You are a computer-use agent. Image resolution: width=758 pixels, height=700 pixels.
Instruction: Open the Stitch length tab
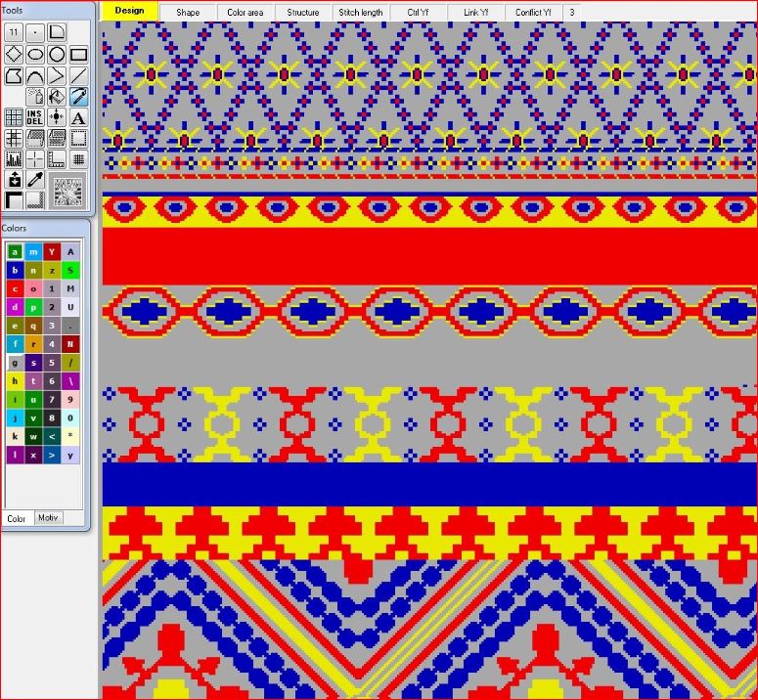pyautogui.click(x=360, y=13)
